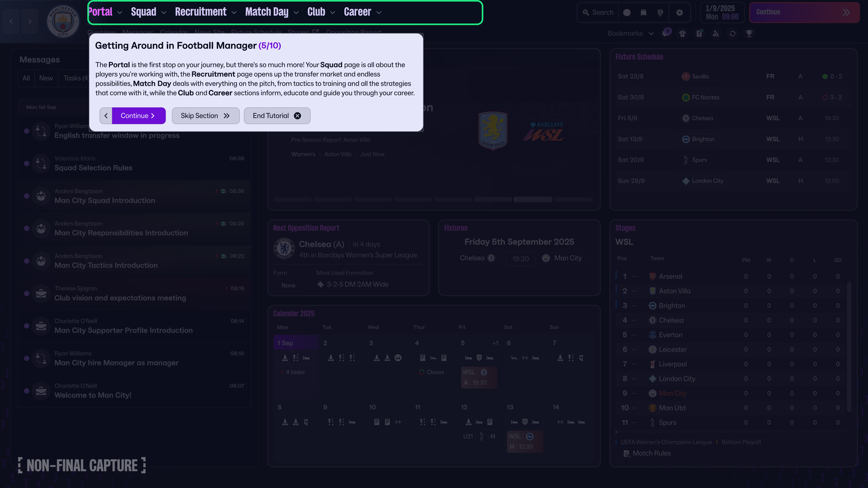Click End Tutorial to dismiss the guide
The width and height of the screenshot is (868, 488).
[x=277, y=115]
